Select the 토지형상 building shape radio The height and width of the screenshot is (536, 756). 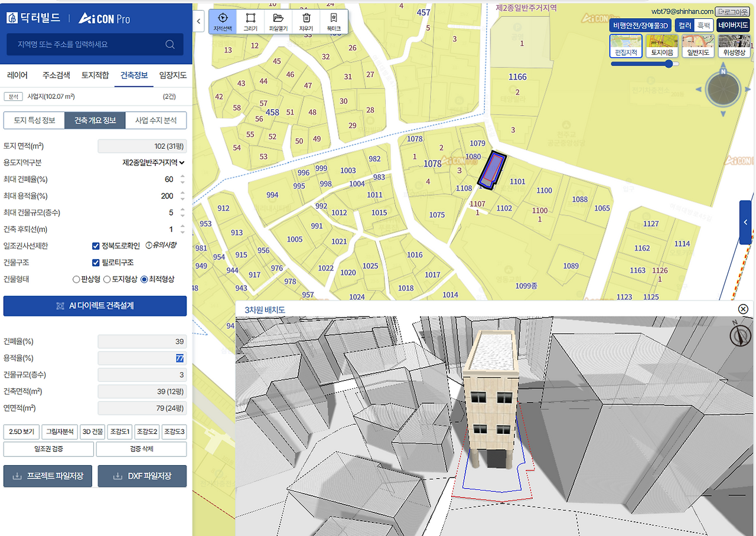point(107,279)
